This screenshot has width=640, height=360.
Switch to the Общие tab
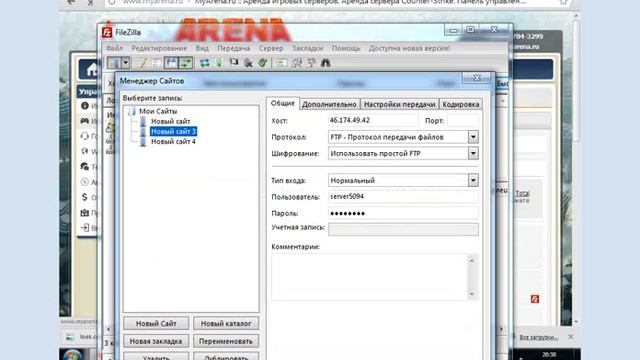tap(283, 103)
